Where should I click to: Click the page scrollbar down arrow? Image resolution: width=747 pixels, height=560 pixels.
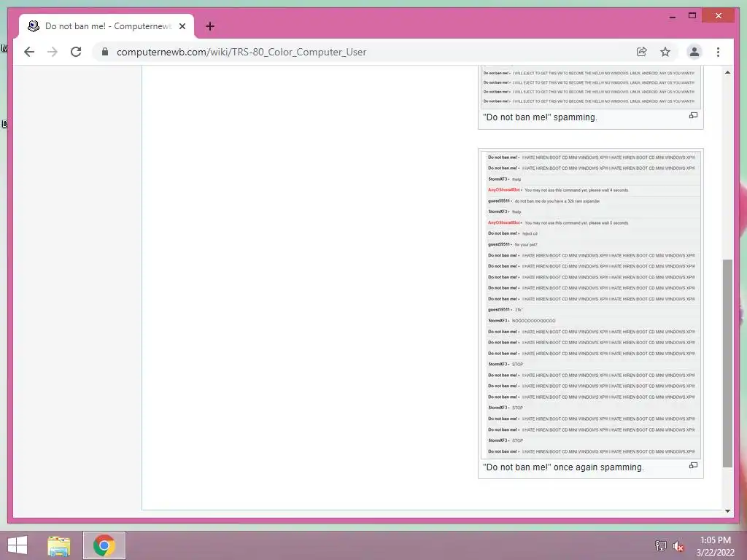click(x=727, y=511)
